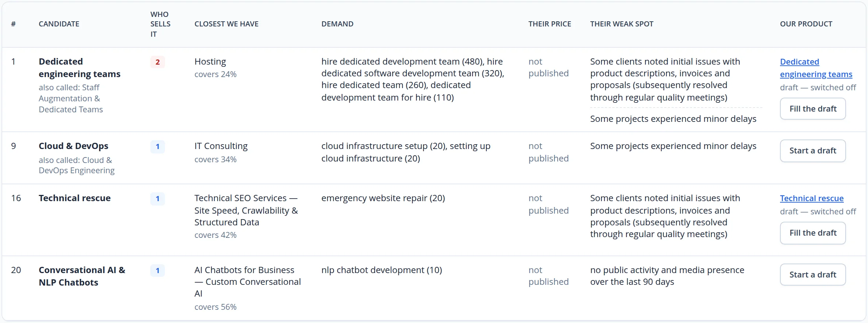Click the Closest We Have column header
Image resolution: width=868 pixels, height=323 pixels.
point(226,24)
